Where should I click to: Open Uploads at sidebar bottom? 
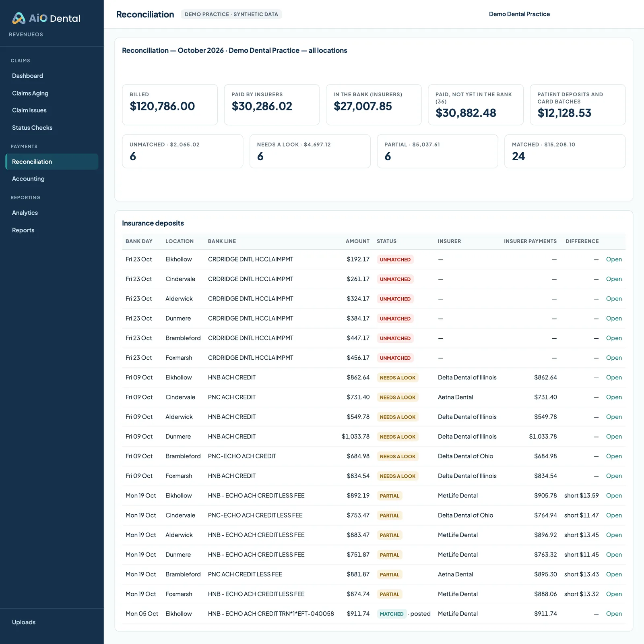pos(24,622)
